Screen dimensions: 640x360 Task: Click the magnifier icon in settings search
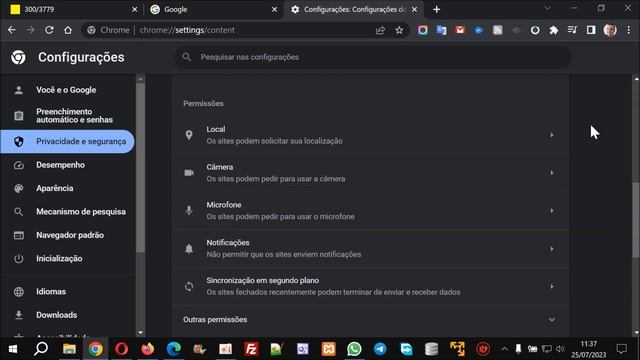pos(187,57)
